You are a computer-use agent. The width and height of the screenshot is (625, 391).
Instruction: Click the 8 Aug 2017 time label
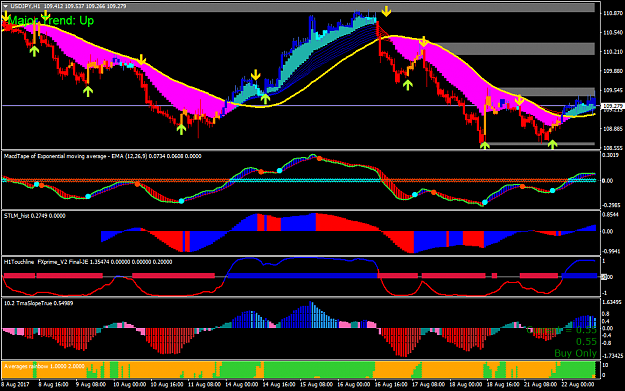click(15, 384)
